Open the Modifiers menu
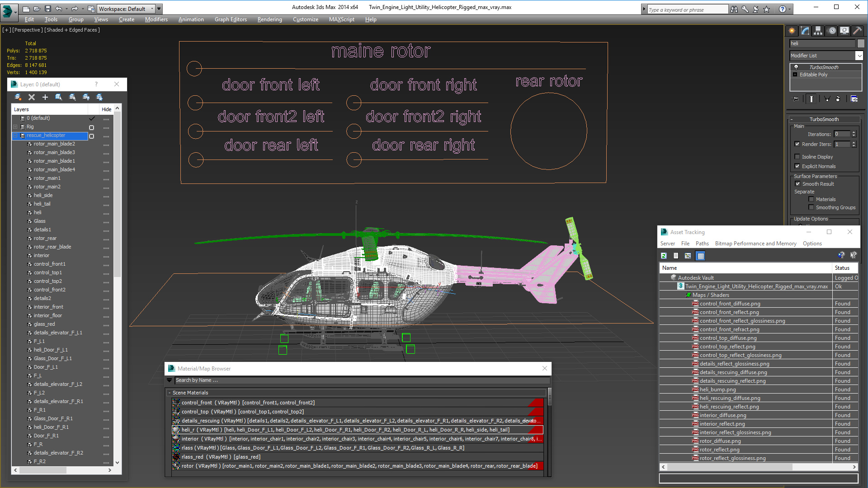The image size is (868, 488). pos(156,19)
